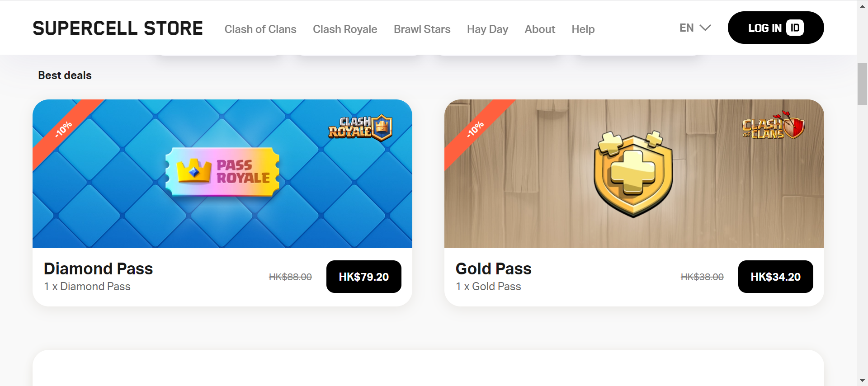The image size is (868, 386).
Task: Open the EN language selector
Action: 695,28
